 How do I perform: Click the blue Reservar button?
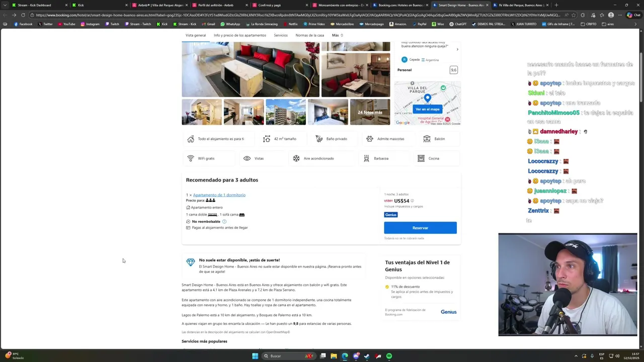pos(420,228)
